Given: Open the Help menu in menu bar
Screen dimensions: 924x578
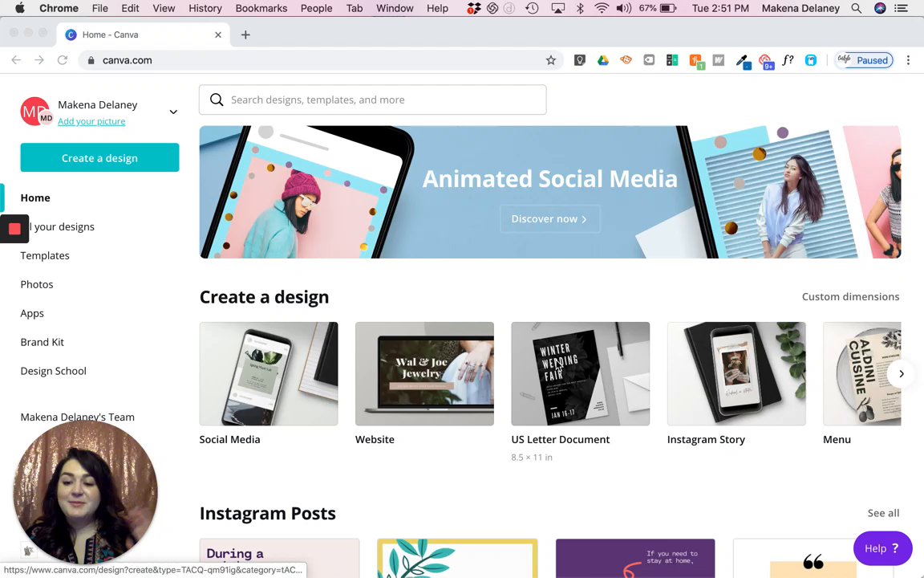Looking at the screenshot, I should [437, 8].
